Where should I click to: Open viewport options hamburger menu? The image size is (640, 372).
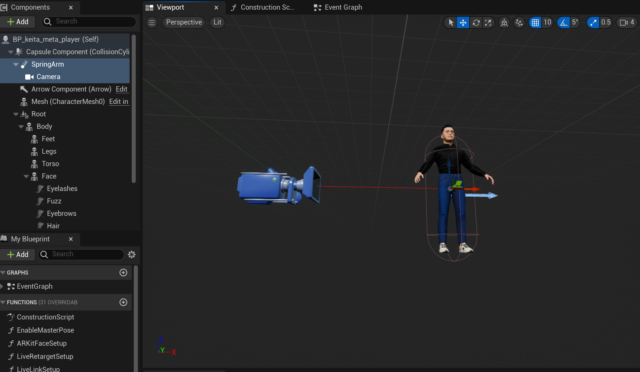pos(152,22)
